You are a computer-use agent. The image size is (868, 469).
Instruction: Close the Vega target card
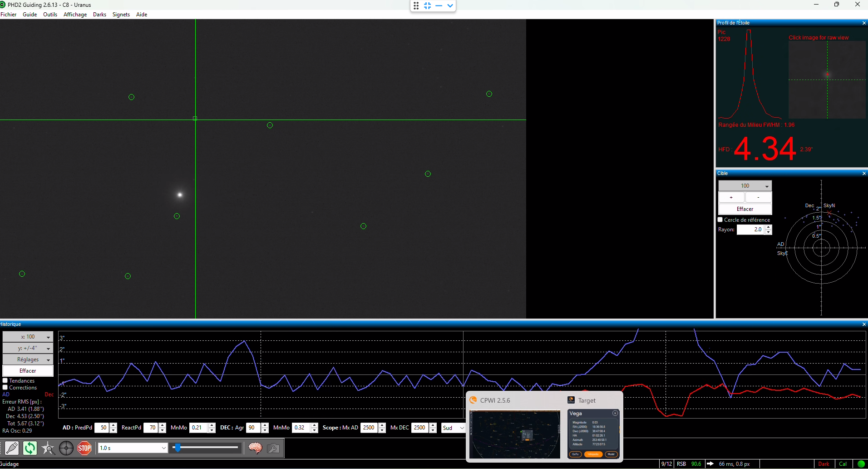[615, 413]
